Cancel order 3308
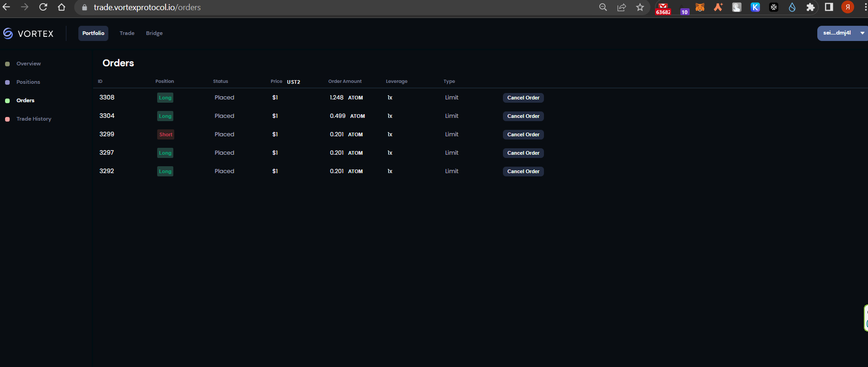The width and height of the screenshot is (868, 367). 523,98
